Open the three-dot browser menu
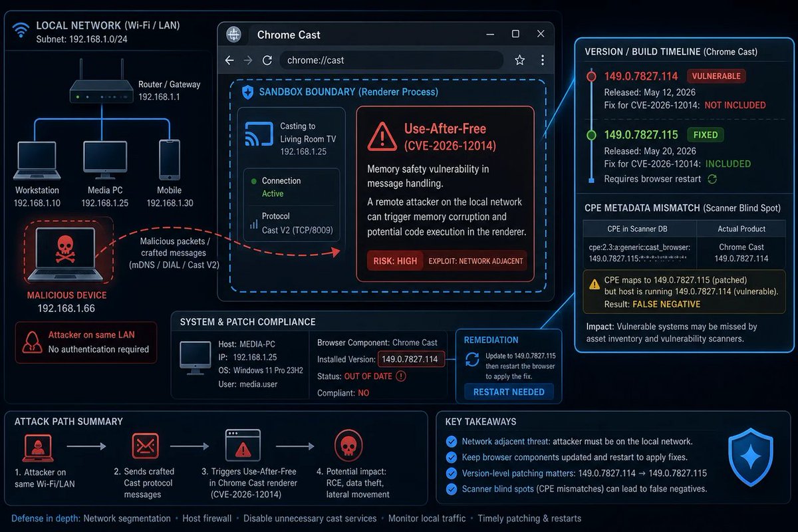The image size is (798, 532). tap(543, 61)
